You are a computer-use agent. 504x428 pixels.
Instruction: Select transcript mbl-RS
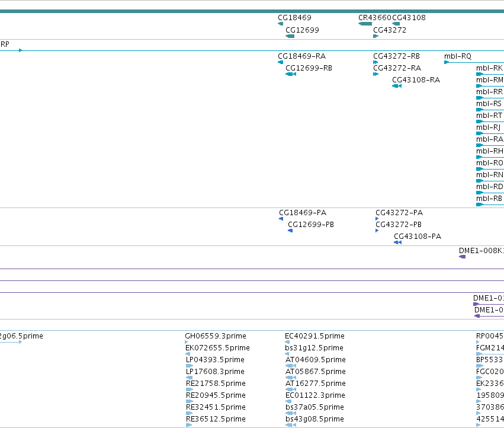[x=489, y=104]
